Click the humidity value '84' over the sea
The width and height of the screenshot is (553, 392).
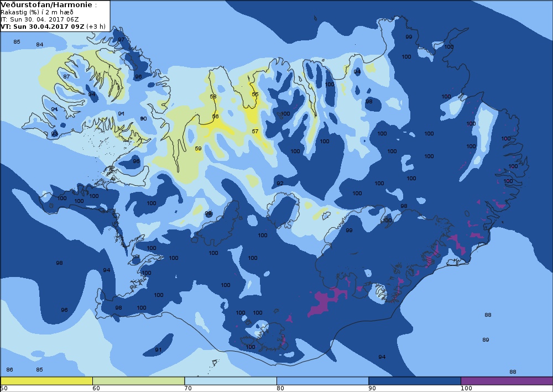[40, 44]
